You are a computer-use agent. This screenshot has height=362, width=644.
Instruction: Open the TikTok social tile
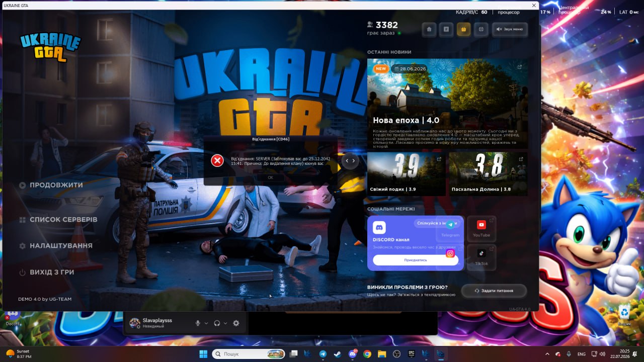click(x=481, y=257)
